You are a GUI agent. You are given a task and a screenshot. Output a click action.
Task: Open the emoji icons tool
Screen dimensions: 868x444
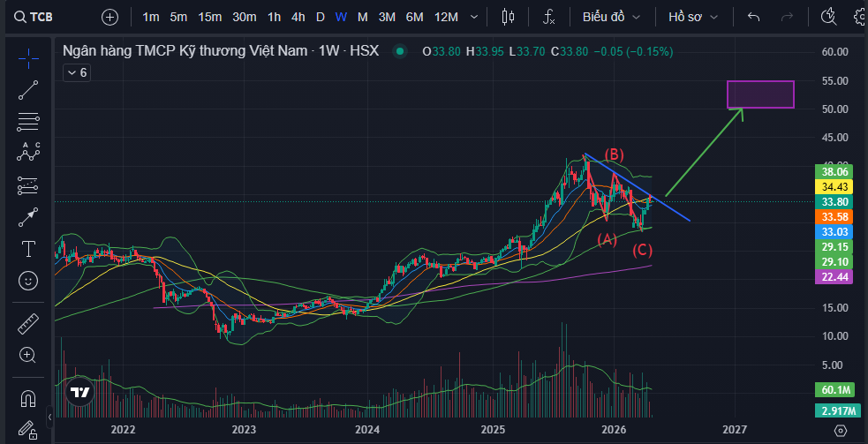point(27,282)
